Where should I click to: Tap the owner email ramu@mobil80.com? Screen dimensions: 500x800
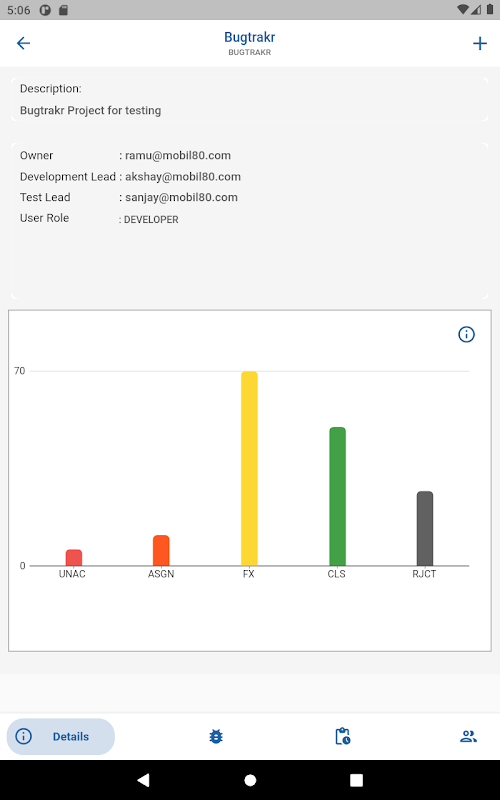pos(178,156)
